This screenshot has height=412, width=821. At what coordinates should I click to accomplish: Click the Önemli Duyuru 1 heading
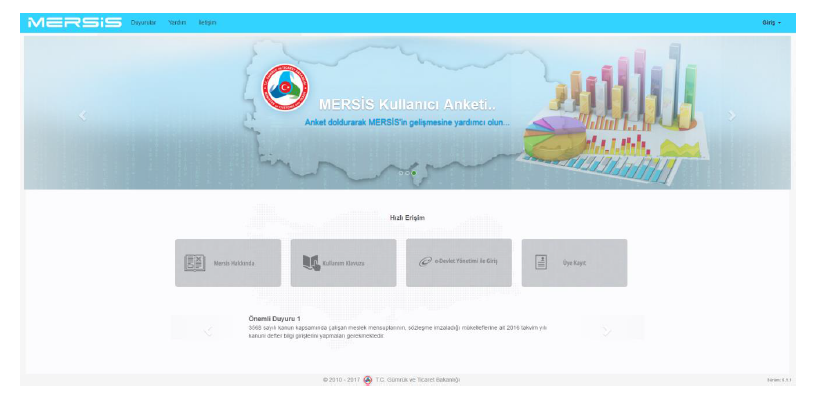274,318
